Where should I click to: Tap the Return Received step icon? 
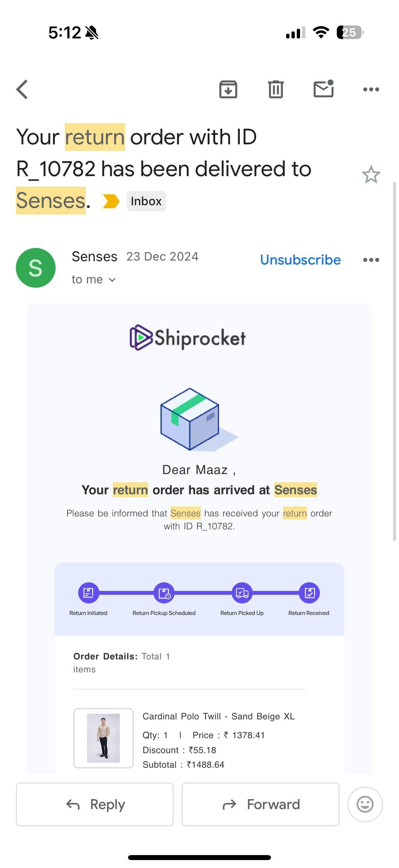[309, 592]
